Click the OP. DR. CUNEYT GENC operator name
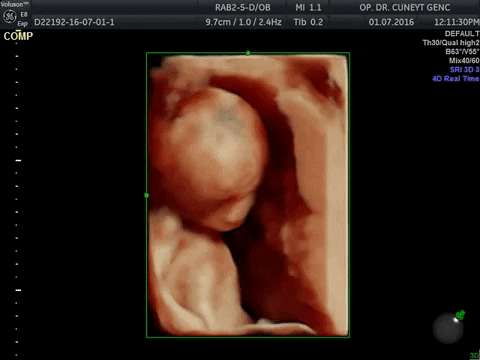Viewport: 480px width, 360px height. pyautogui.click(x=405, y=7)
